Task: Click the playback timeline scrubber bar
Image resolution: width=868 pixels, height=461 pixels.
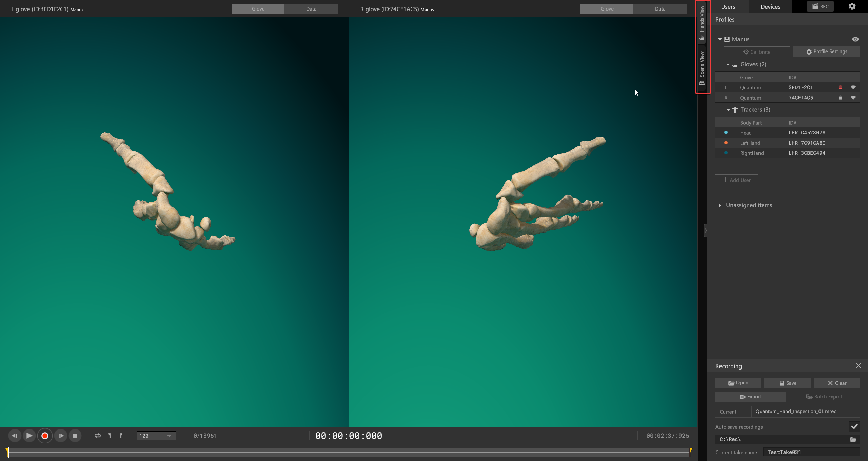Action: pos(349,452)
